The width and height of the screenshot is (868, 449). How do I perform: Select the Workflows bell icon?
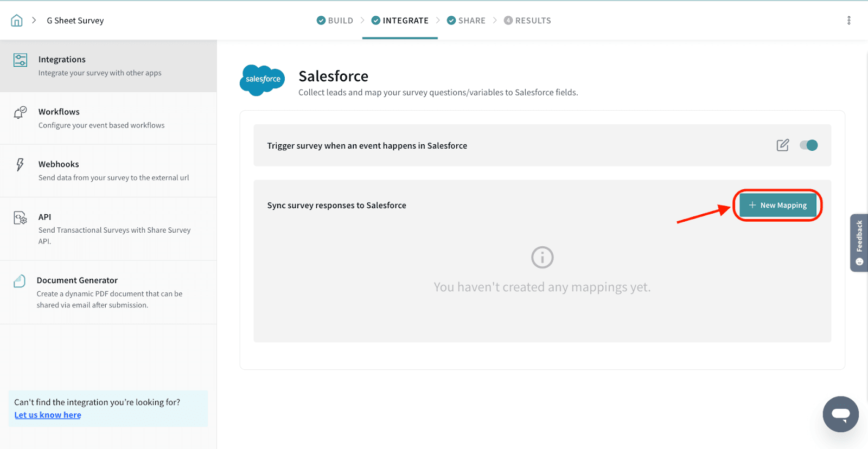click(x=20, y=112)
